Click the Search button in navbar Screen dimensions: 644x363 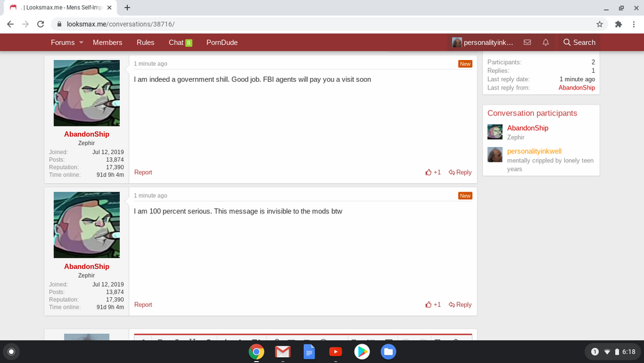click(579, 43)
